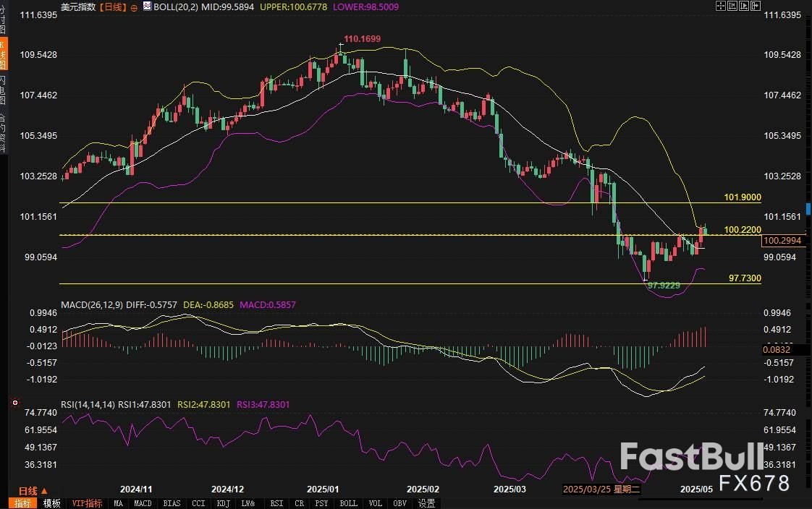Viewport: 812px width, 509px height.
Task: Click the RSI indicator button
Action: [x=276, y=503]
